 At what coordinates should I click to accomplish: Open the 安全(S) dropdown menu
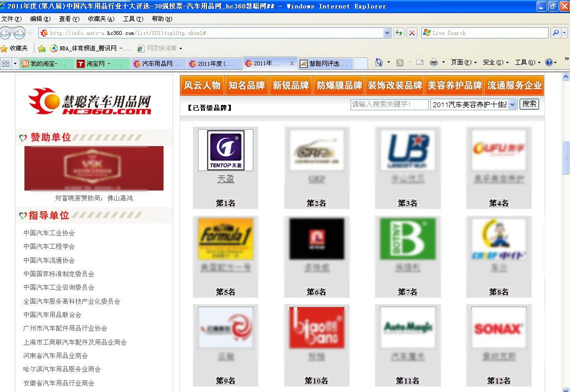click(496, 62)
